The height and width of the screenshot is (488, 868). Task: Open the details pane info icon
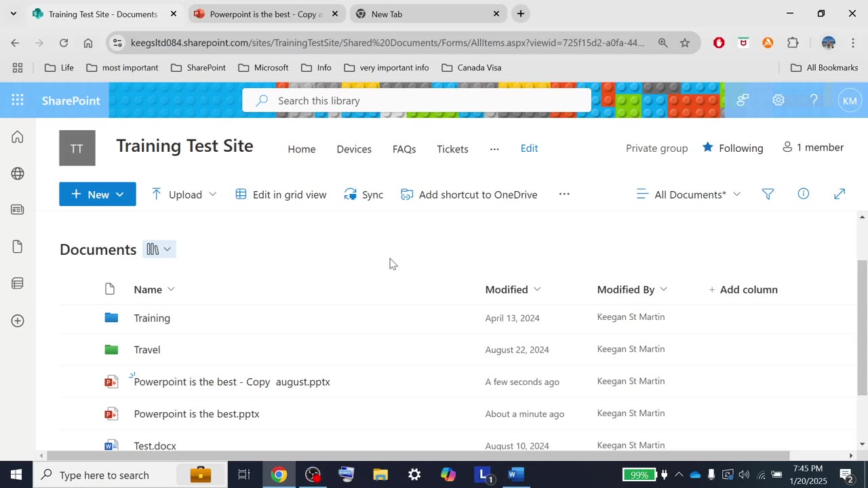click(x=804, y=194)
